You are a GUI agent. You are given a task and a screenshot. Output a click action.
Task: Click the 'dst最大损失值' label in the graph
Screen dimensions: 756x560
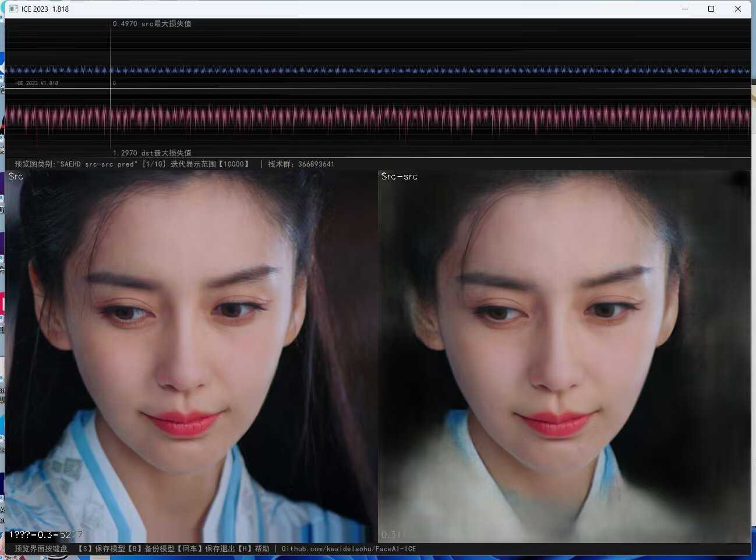pyautogui.click(x=166, y=153)
